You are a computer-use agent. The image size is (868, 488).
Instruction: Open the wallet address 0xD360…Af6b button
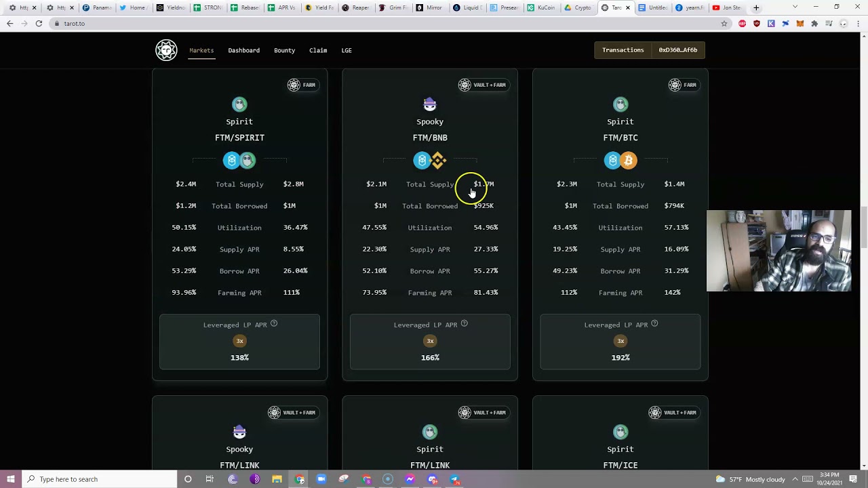677,50
